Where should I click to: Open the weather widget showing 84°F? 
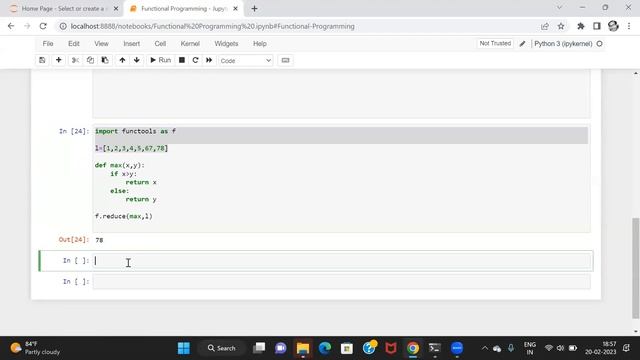(x=35, y=348)
